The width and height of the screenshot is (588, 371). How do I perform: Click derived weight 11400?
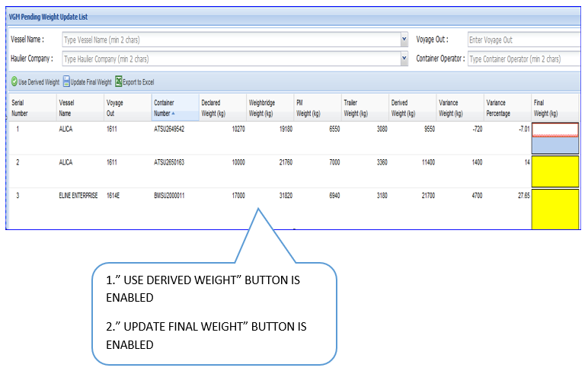tap(428, 162)
